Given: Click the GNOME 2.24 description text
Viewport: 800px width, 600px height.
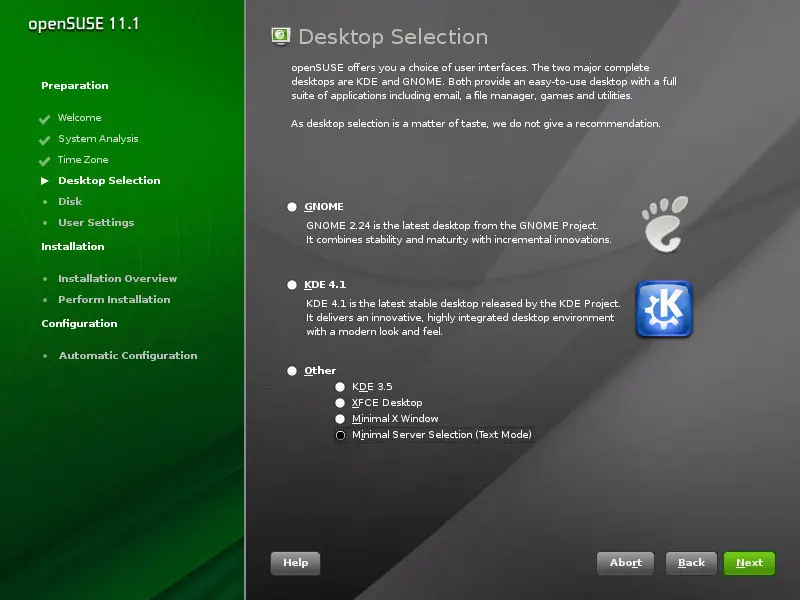Looking at the screenshot, I should click(x=458, y=233).
